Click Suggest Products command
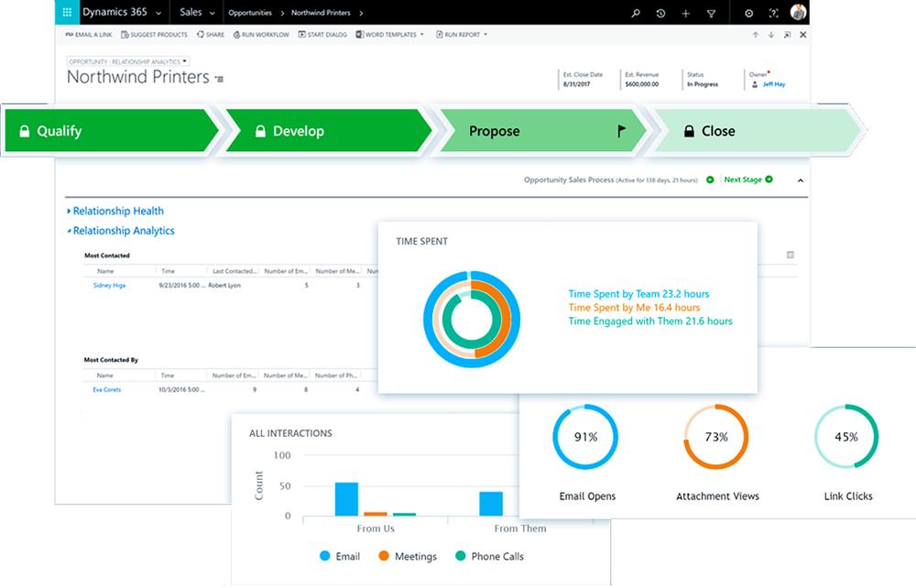 click(x=154, y=35)
